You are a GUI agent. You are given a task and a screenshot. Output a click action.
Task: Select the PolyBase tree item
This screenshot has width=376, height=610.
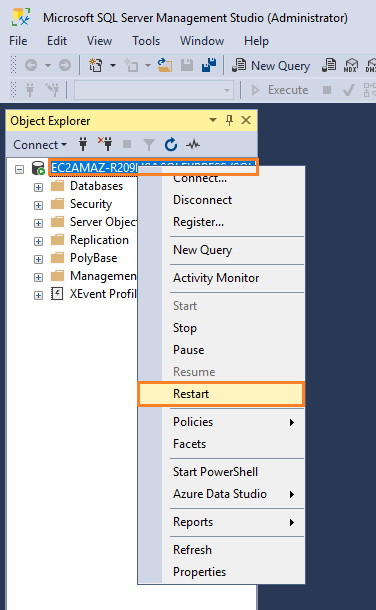(x=93, y=258)
